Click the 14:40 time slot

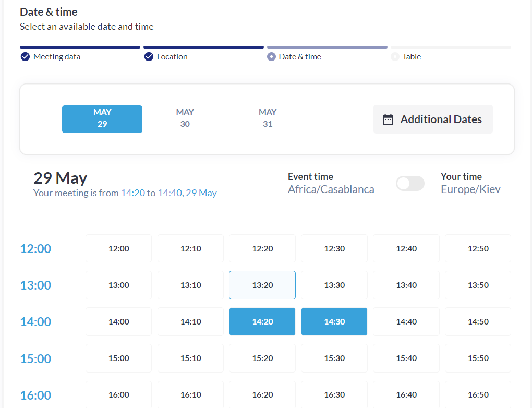(x=406, y=321)
